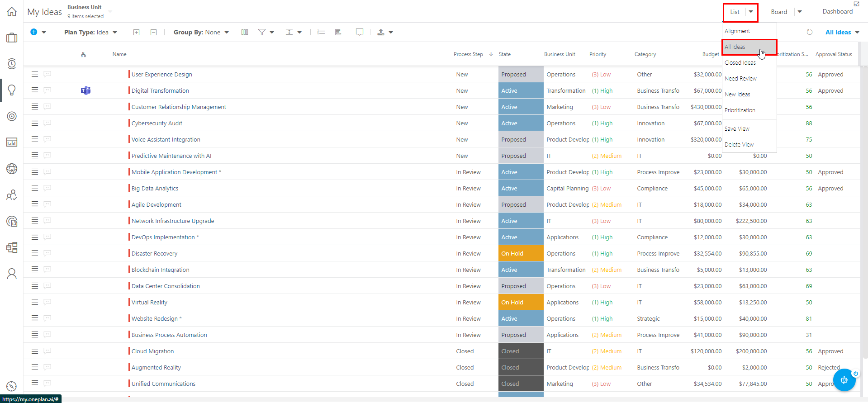This screenshot has width=868, height=403.
Task: Select Closed Ideas from the view menu
Action: [x=740, y=63]
